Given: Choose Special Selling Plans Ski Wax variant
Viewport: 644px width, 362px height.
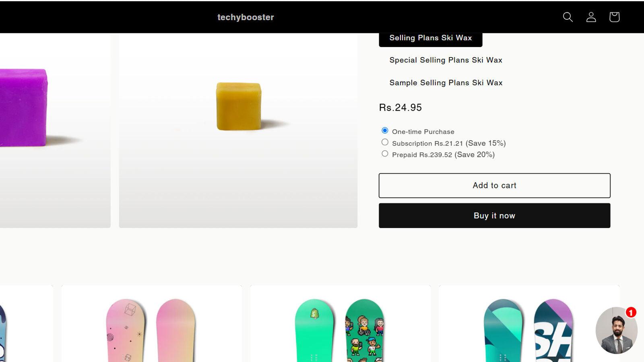Looking at the screenshot, I should [446, 60].
